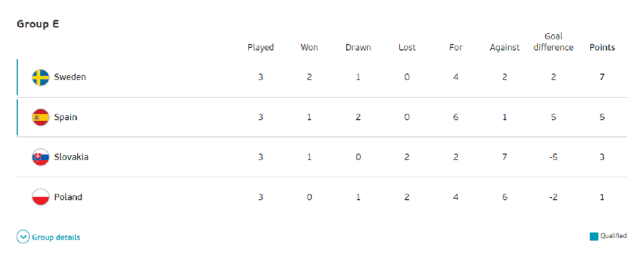The image size is (644, 269).
Task: Click the Won column header
Action: click(x=309, y=47)
